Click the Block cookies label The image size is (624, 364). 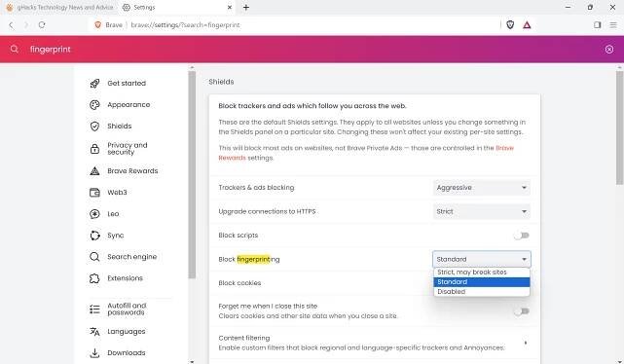click(239, 283)
